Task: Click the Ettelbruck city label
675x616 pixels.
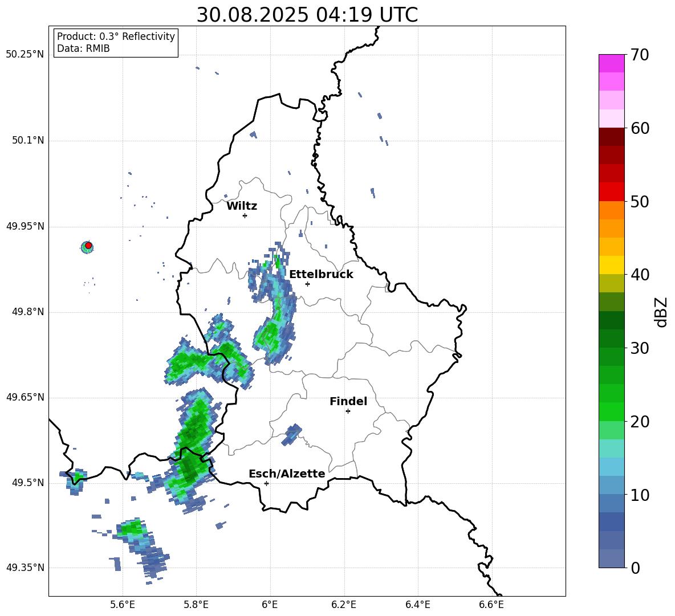Action: coord(321,275)
